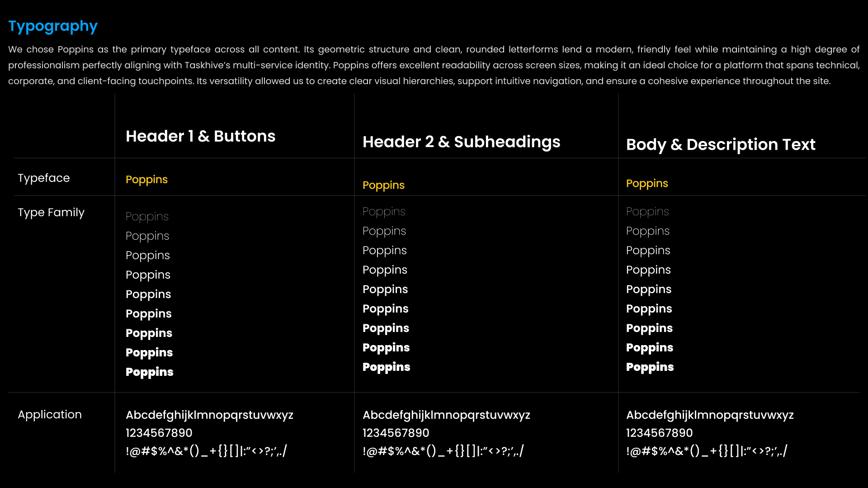This screenshot has height=488, width=868.
Task: Click yellow Poppins under Header 1 & Buttons
Action: click(x=146, y=180)
